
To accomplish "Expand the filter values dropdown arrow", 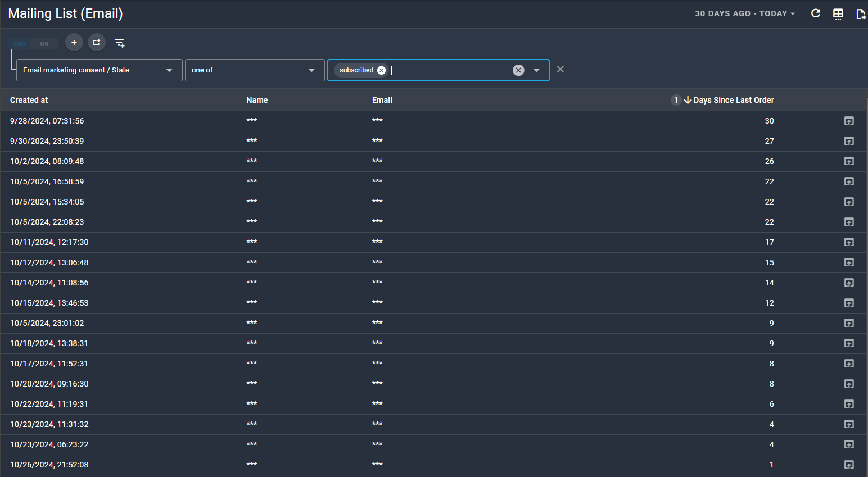I will [536, 70].
